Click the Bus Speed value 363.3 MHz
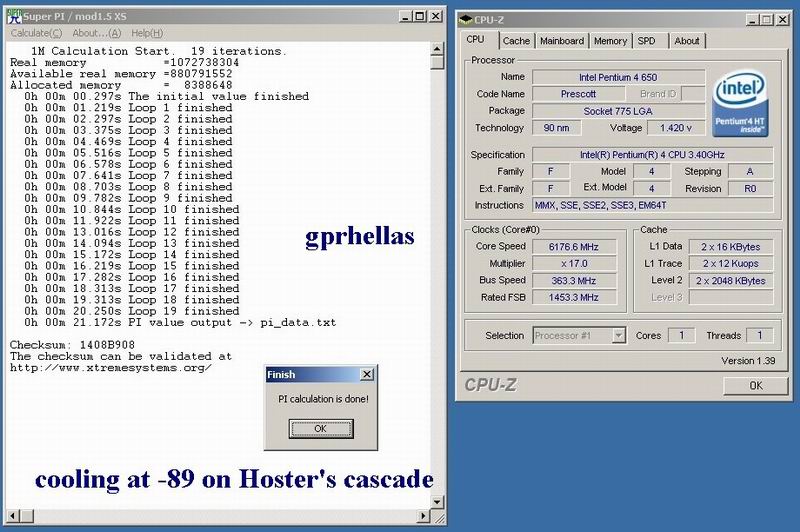The width and height of the screenshot is (800, 532). click(574, 281)
